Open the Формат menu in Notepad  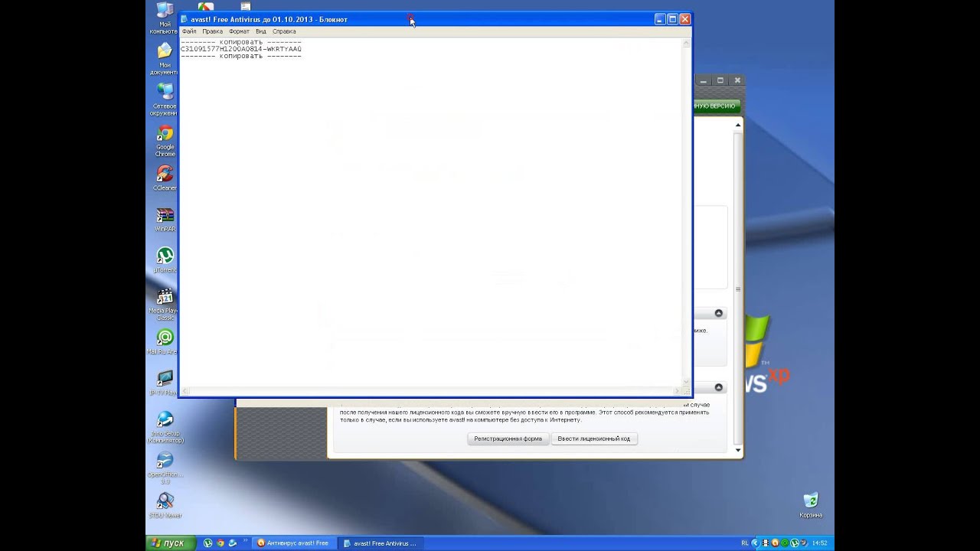click(x=239, y=31)
